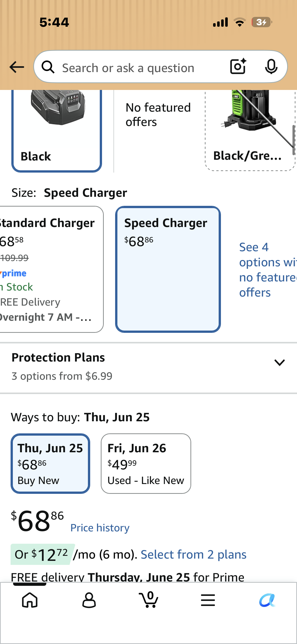
Task: Open the account profile icon
Action: pyautogui.click(x=89, y=600)
